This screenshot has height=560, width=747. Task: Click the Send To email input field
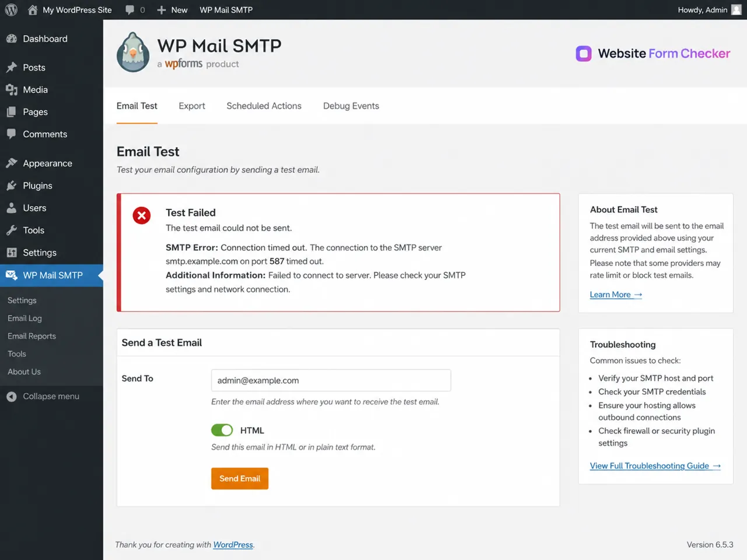(x=331, y=380)
